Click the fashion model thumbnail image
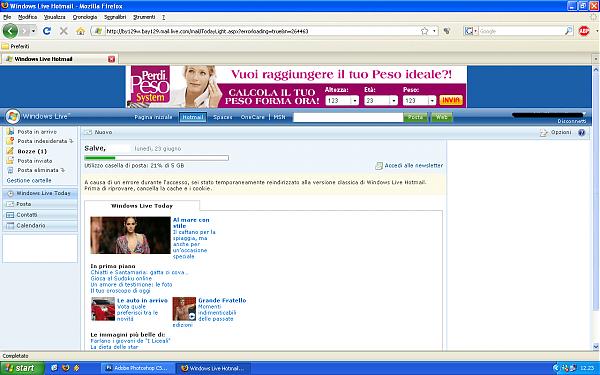The width and height of the screenshot is (600, 375). tap(130, 235)
